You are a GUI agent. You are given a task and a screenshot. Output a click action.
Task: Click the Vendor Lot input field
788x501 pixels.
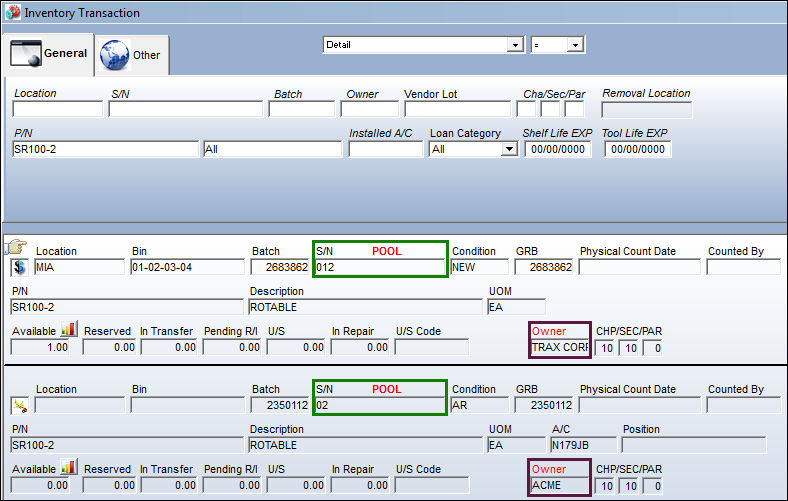tap(457, 109)
